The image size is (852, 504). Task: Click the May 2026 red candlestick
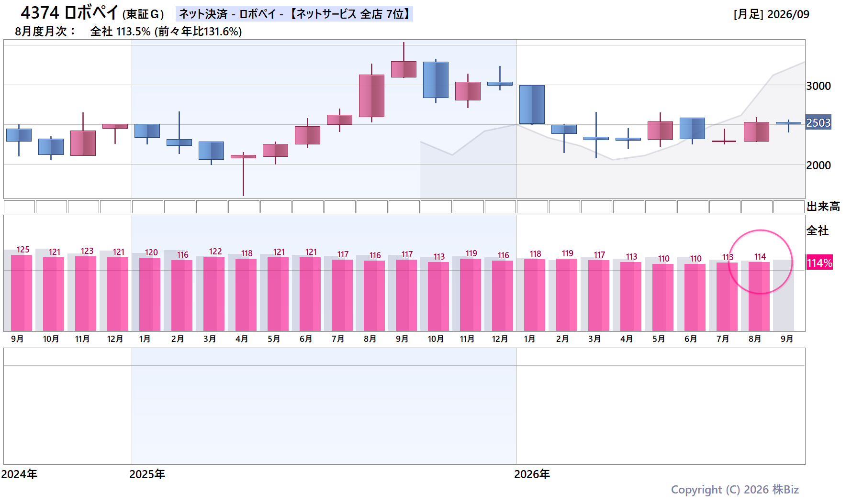tap(660, 131)
